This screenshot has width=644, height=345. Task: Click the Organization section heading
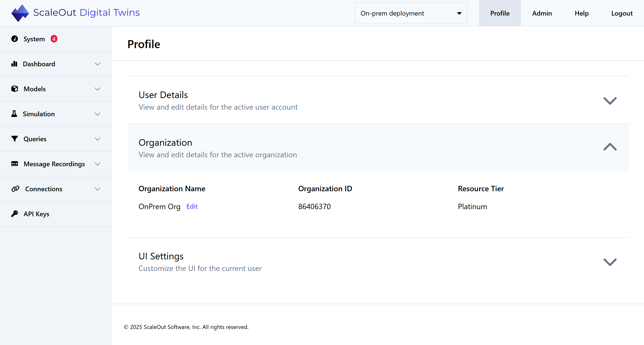165,143
